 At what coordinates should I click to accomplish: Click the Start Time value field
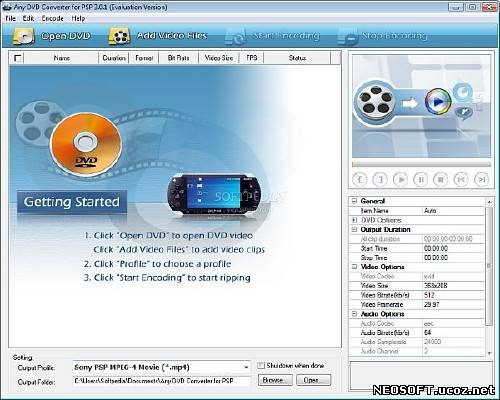[x=453, y=248]
